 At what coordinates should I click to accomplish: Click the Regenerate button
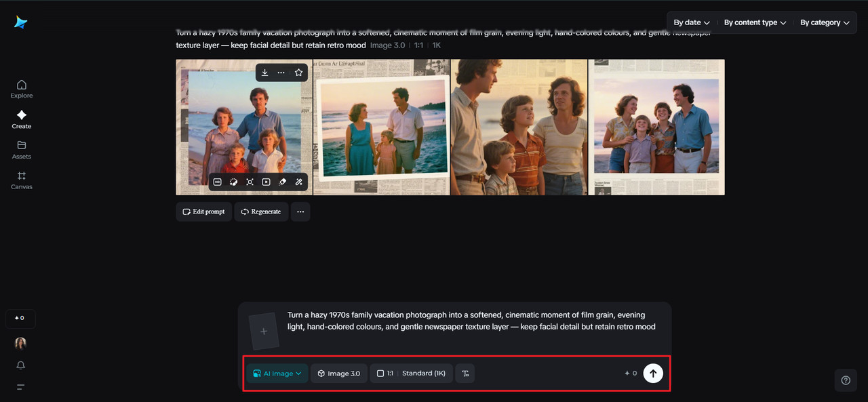[261, 212]
